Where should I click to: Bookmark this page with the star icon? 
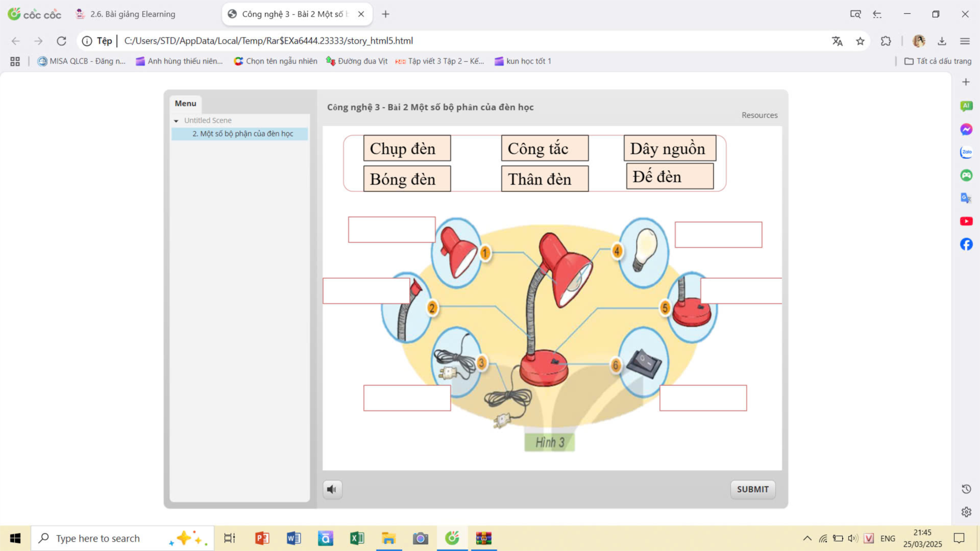860,41
